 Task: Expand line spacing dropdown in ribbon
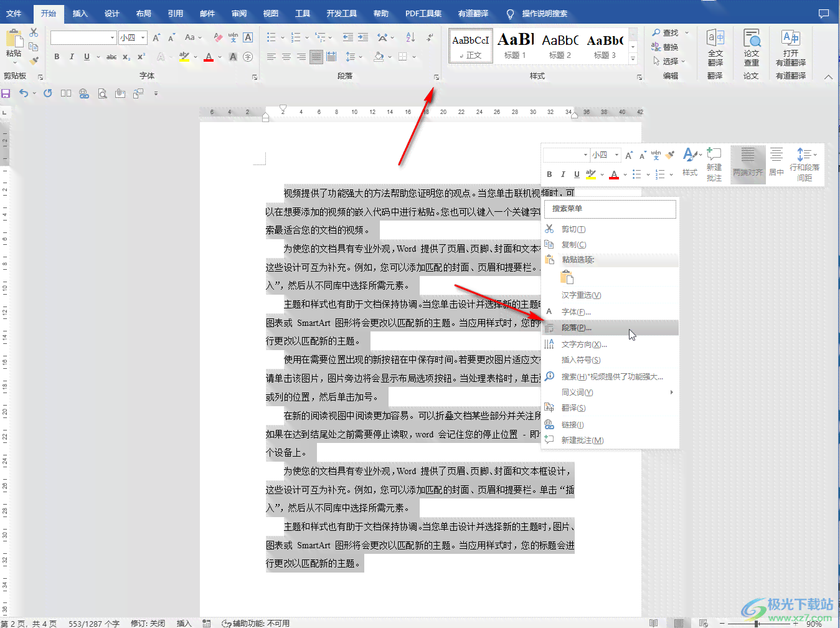pyautogui.click(x=361, y=57)
